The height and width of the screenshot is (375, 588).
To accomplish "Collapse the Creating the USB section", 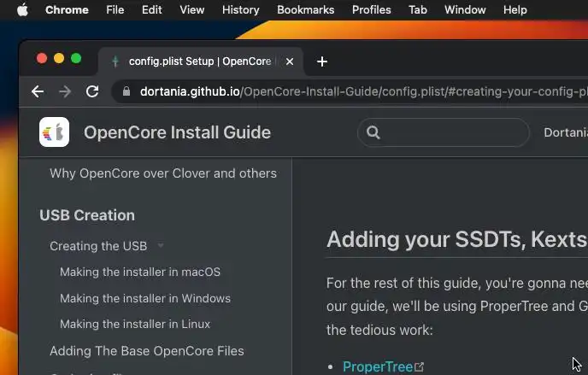I will point(160,246).
